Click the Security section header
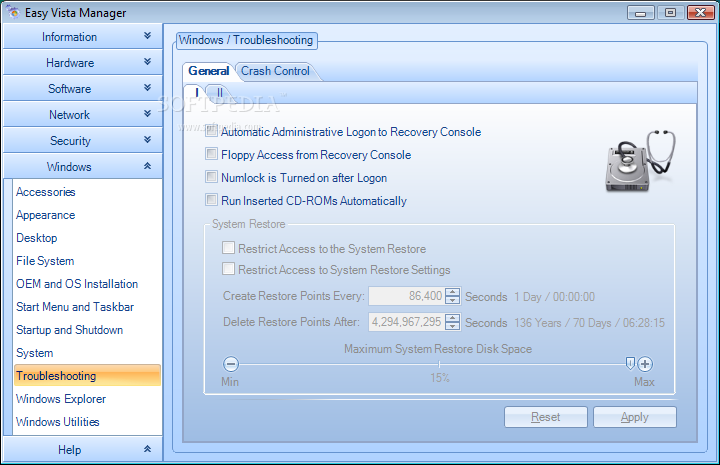 (83, 140)
